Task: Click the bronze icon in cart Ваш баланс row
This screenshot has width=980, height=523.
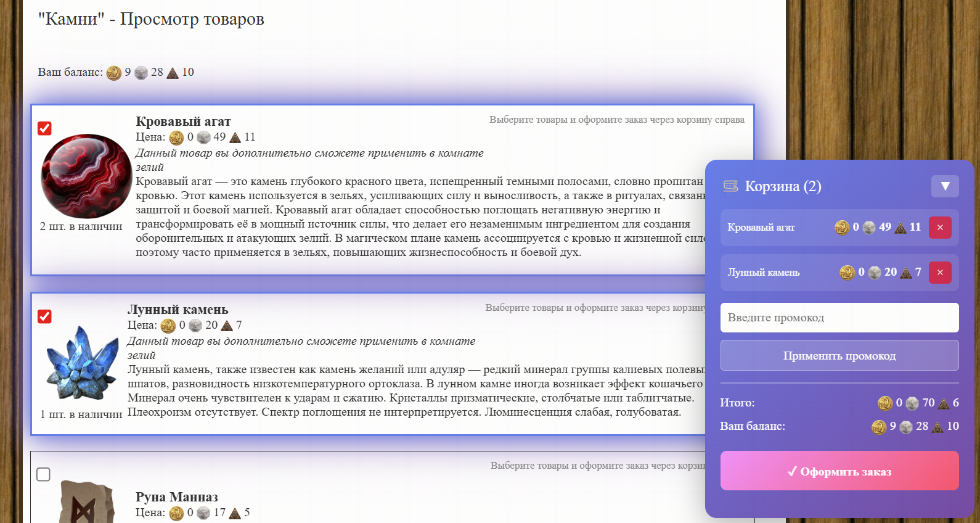Action: [x=937, y=427]
